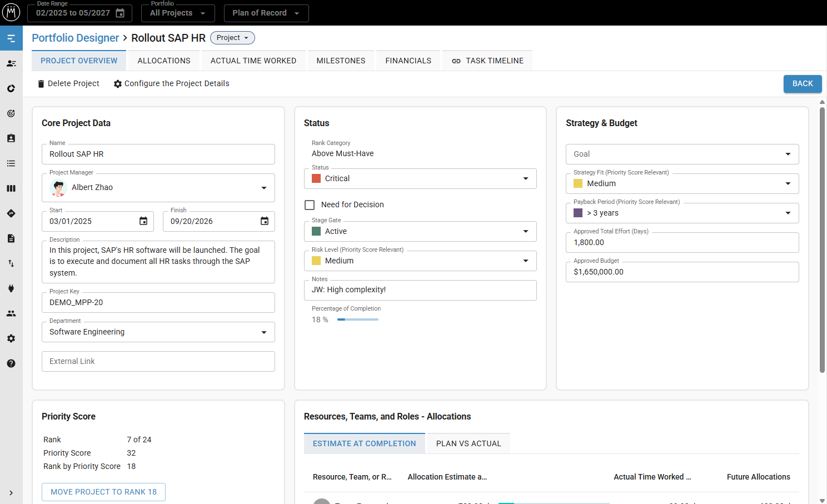Image resolution: width=827 pixels, height=504 pixels.
Task: Expand the Status Critical dropdown
Action: (526, 178)
